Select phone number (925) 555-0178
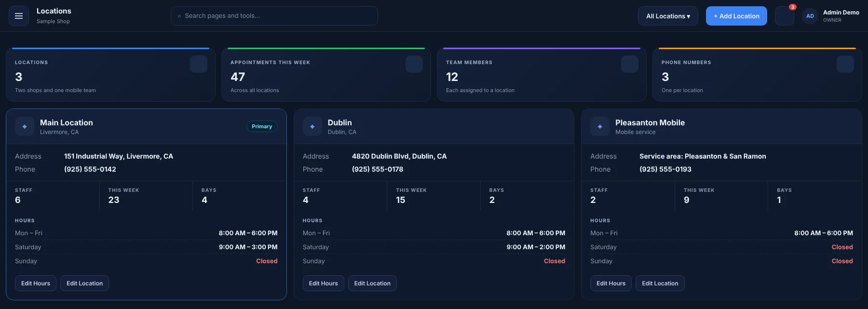 pos(378,169)
